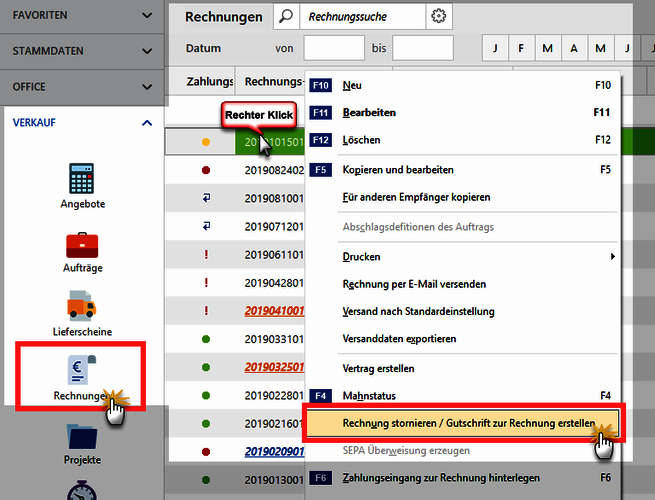Screen dimensions: 655x500
Task: Select invoice row 2019021601
Action: click(x=235, y=424)
